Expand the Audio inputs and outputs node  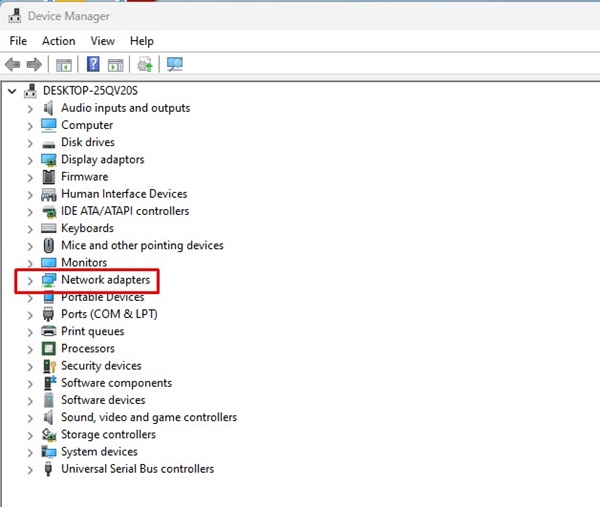click(x=30, y=109)
